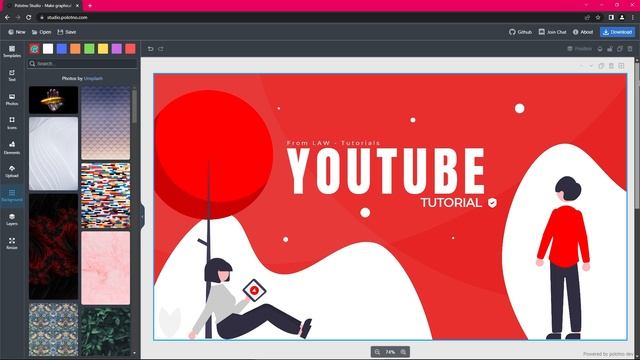The height and width of the screenshot is (360, 640).
Task: Open the color picker swatch
Action: (34, 49)
